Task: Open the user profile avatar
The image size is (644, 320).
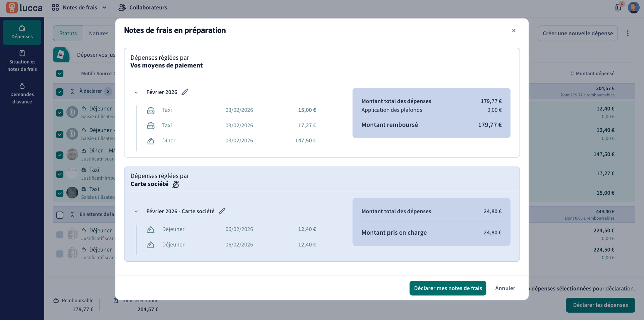Action: [x=634, y=7]
